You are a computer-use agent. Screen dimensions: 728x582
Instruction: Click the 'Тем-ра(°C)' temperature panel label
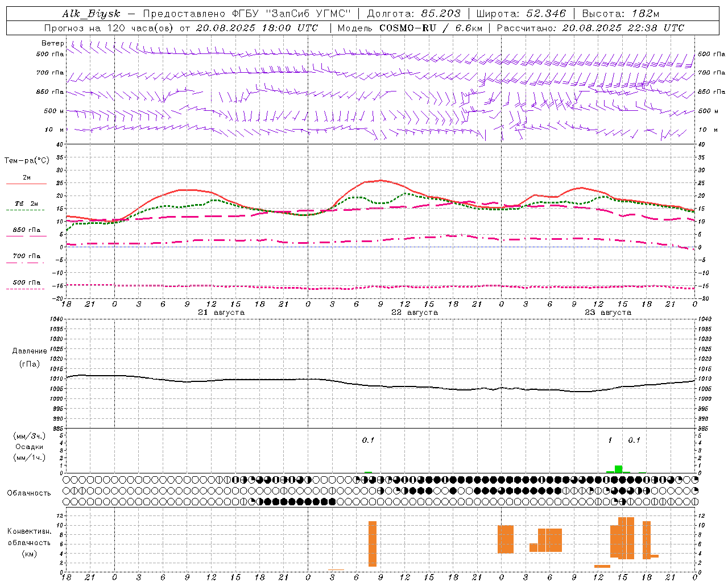tap(27, 161)
